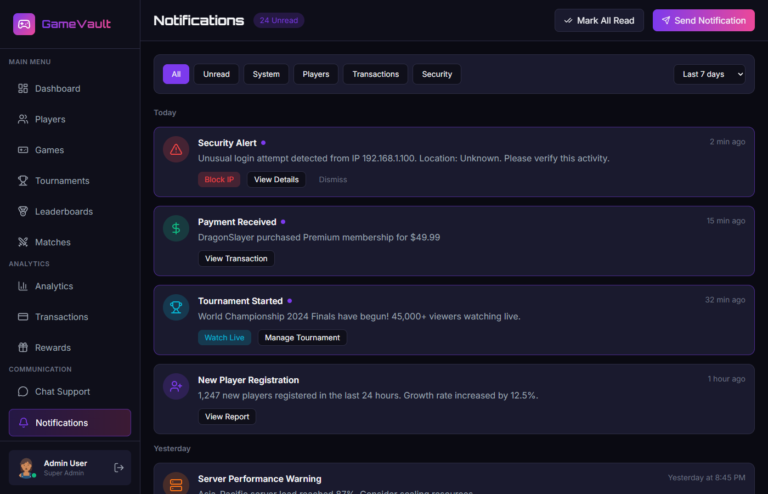Click the GameVault brand name text
The height and width of the screenshot is (494, 768).
point(76,24)
